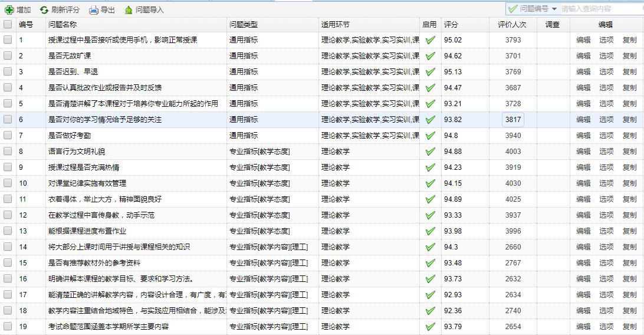Select the checkbox for row 3
The image size is (644, 335).
[x=8, y=72]
